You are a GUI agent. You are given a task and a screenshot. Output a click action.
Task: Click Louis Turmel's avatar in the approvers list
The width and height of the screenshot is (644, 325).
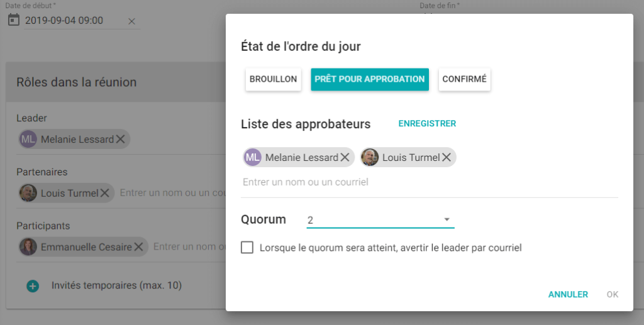point(370,157)
